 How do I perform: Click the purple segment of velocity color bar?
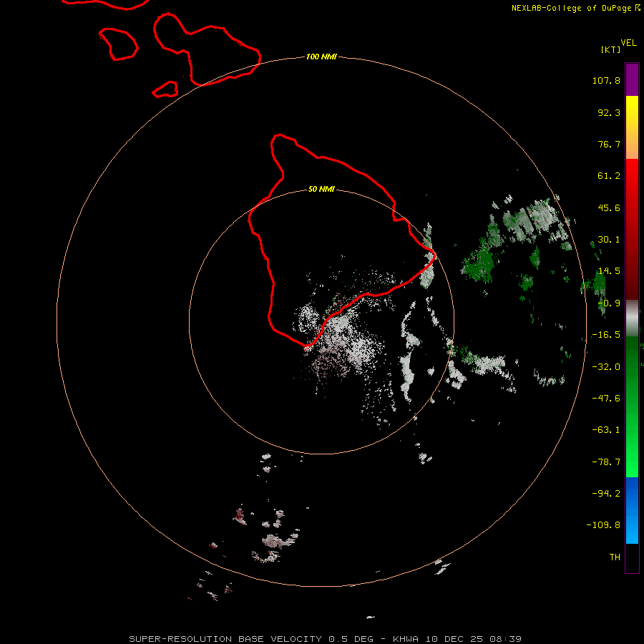point(632,79)
